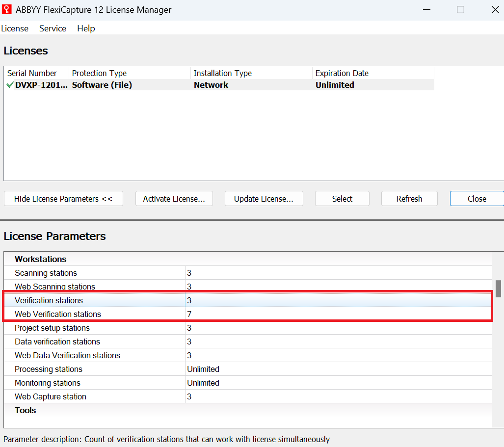504x447 pixels.
Task: Click the Protection Type column header
Action: [x=130, y=73]
